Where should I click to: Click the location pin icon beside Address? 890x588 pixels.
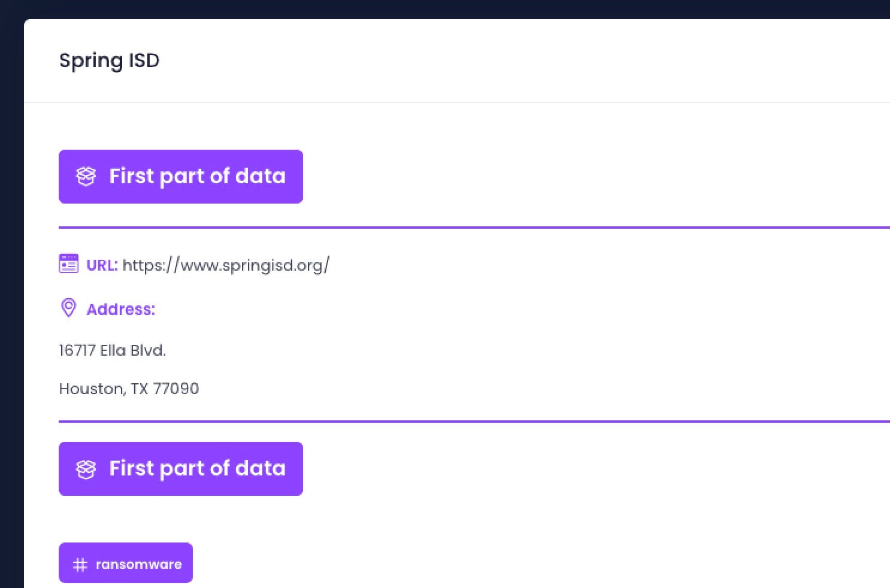tap(69, 308)
